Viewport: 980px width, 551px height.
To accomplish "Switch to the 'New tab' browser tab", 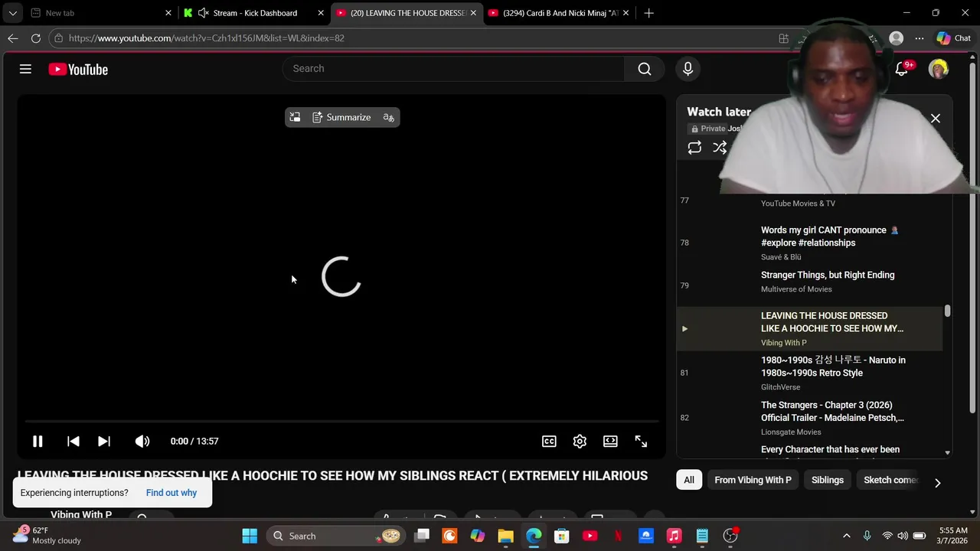I will pyautogui.click(x=100, y=13).
